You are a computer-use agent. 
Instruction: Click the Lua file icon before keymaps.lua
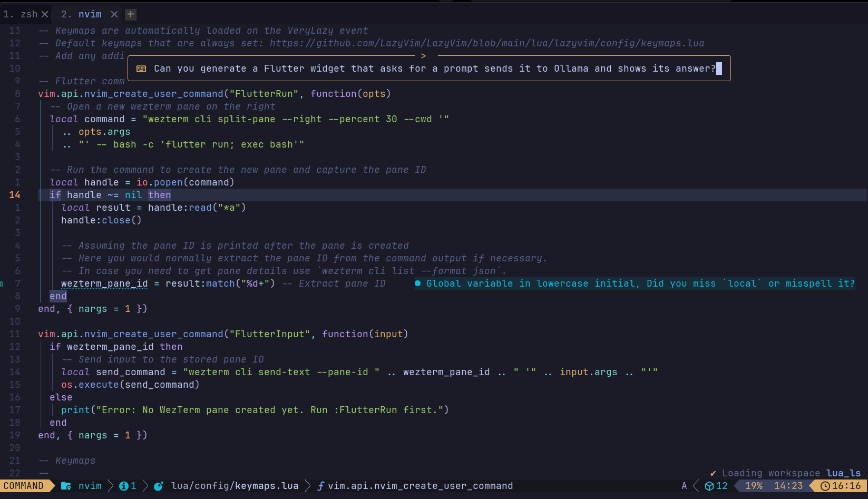tap(158, 486)
